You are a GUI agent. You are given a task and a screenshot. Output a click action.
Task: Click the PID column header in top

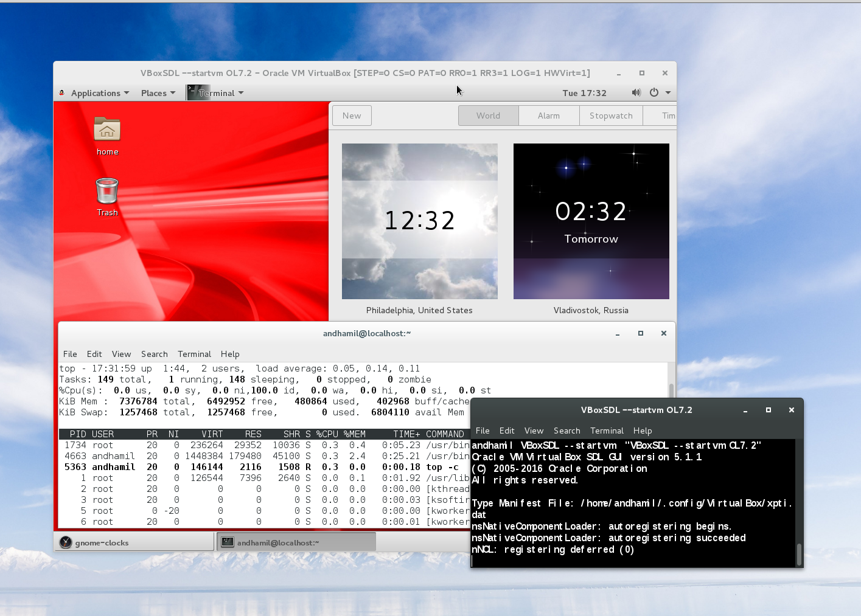78,434
